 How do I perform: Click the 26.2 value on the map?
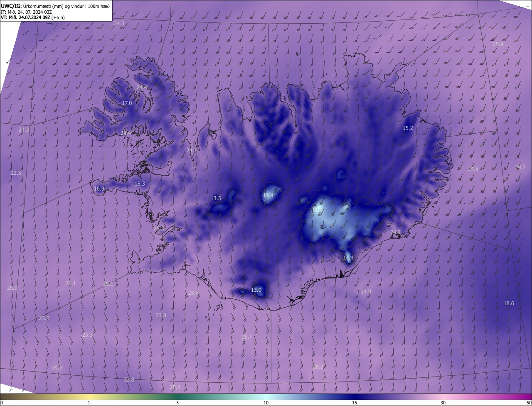tap(318, 367)
